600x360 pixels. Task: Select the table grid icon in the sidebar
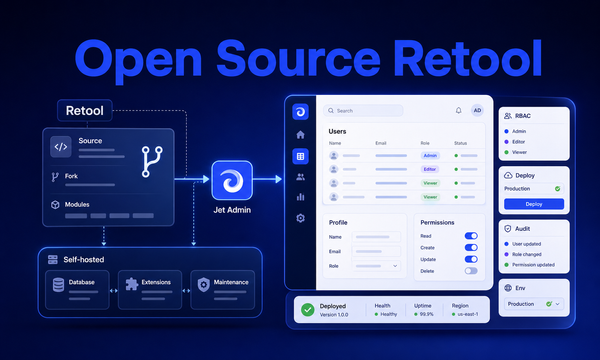300,156
